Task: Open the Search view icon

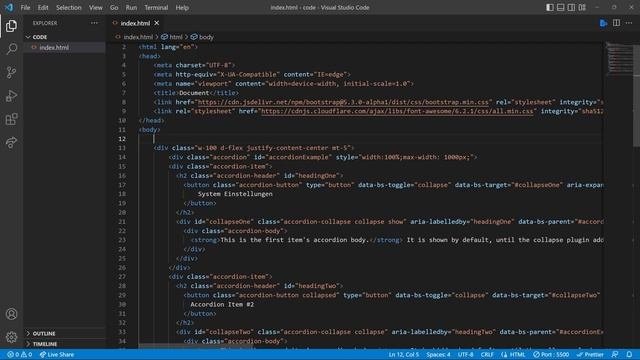Action: [11, 49]
